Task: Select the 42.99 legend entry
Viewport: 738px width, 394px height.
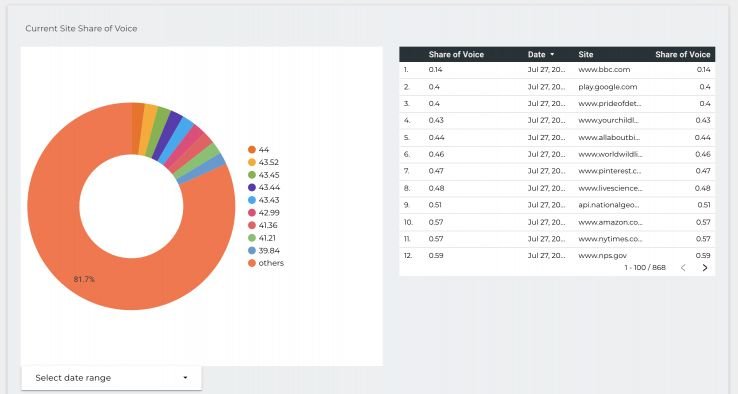Action: click(264, 213)
